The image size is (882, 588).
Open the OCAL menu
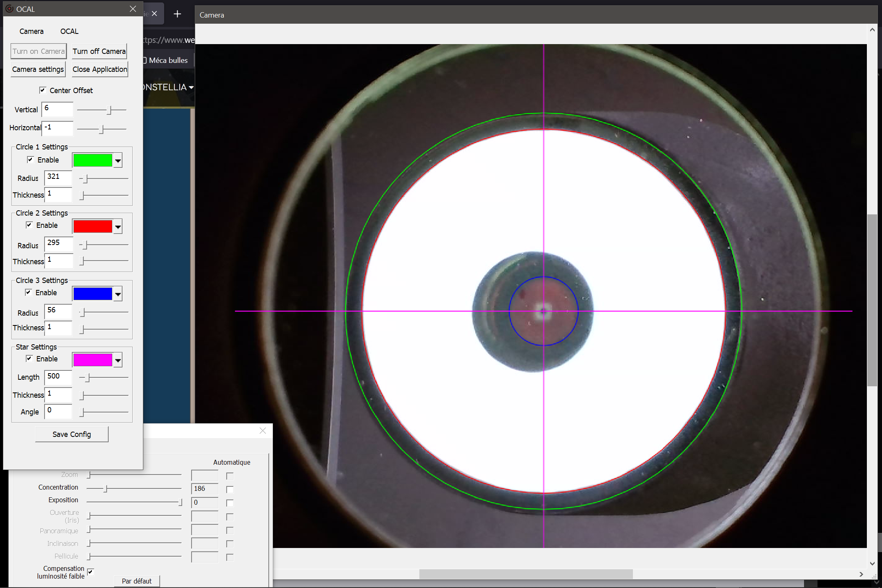pos(69,31)
